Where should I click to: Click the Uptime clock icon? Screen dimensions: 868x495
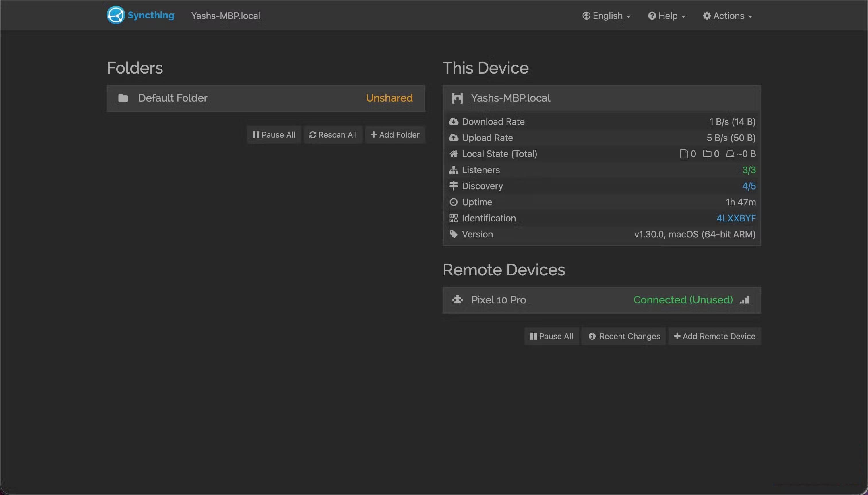[x=454, y=202]
